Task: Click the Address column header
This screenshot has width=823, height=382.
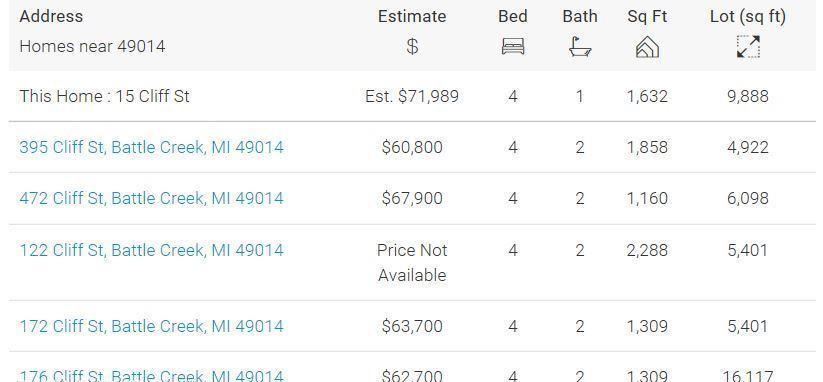Action: [51, 16]
